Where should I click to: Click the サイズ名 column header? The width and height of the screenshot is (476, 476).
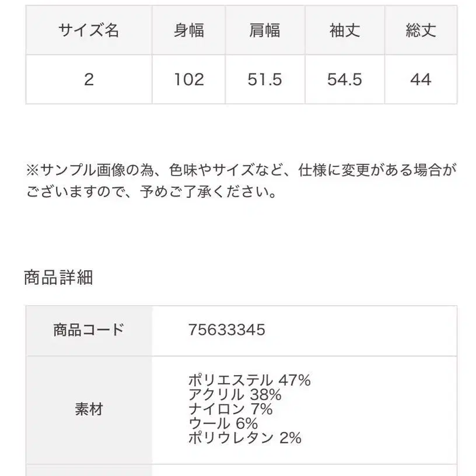89,31
